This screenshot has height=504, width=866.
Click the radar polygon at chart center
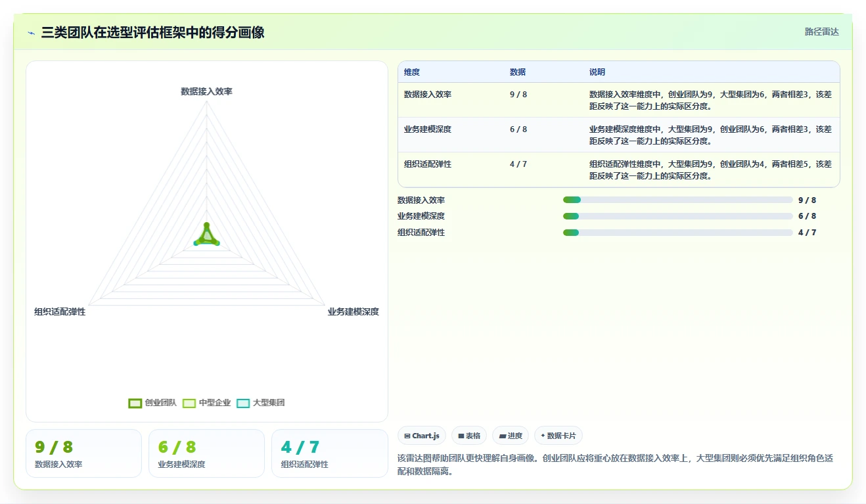coord(206,235)
